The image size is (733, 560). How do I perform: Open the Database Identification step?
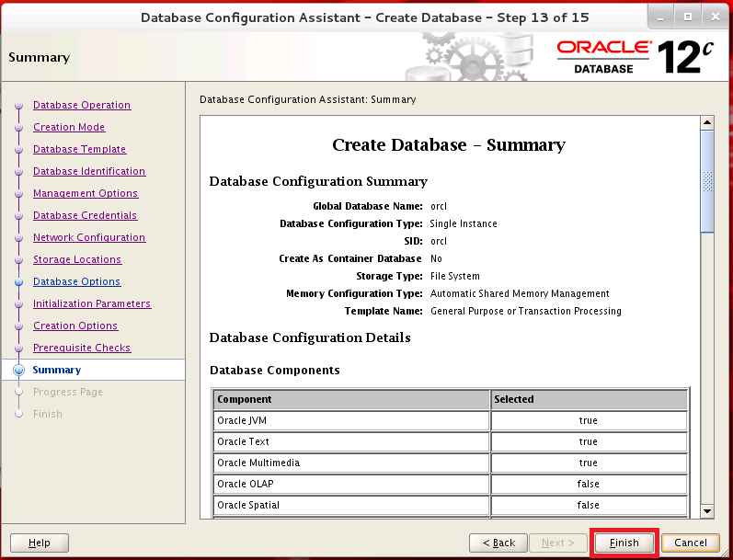point(89,171)
